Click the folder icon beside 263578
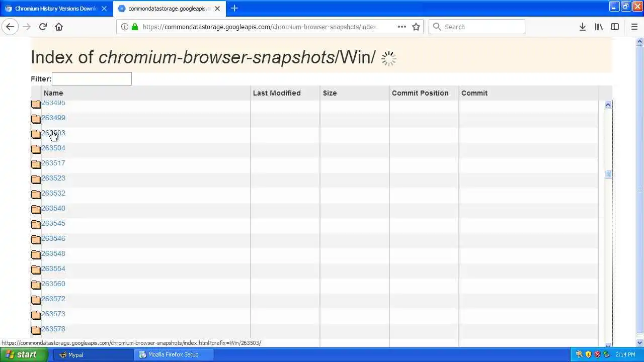This screenshot has width=644, height=362. [x=36, y=330]
